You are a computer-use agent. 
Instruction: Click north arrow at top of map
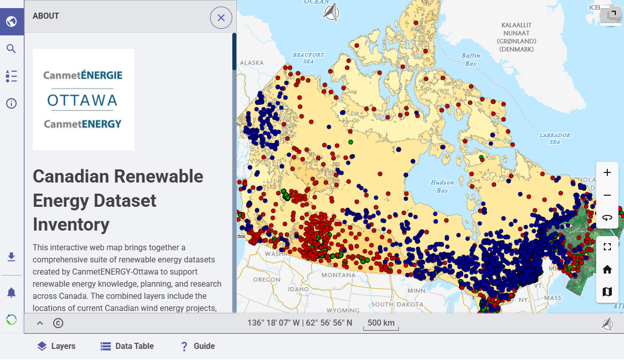point(332,12)
